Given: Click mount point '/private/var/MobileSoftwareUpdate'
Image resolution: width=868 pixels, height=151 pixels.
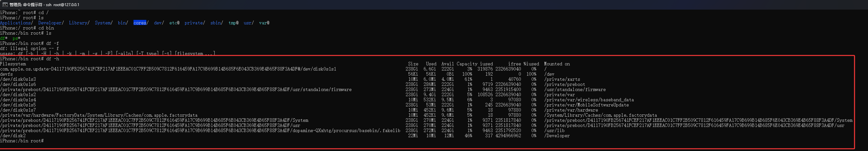Looking at the screenshot, I should [x=586, y=105].
